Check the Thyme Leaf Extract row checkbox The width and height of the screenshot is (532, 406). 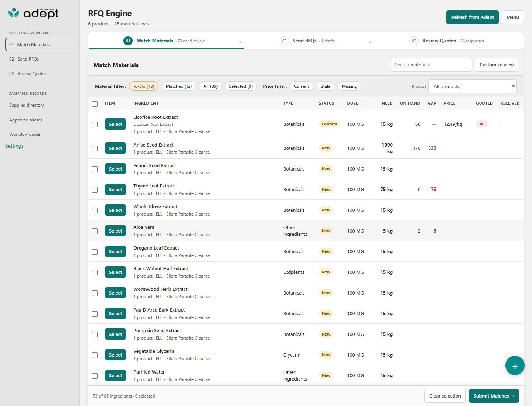95,190
